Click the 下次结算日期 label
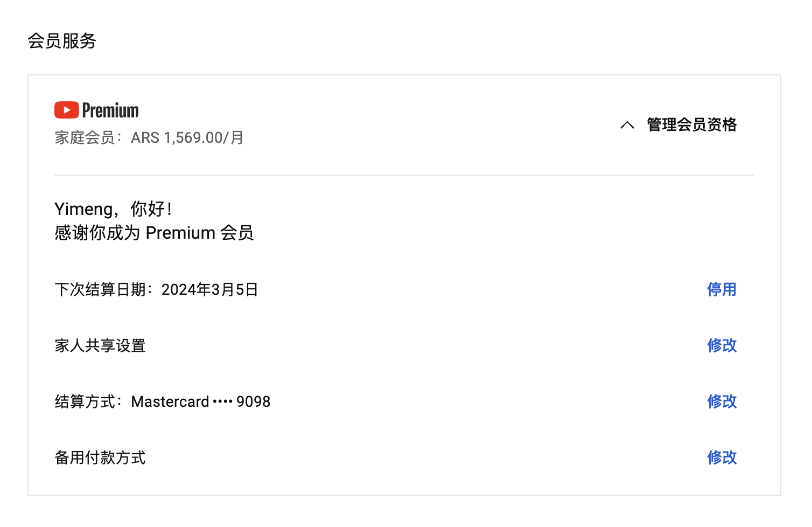Screen dimensions: 812x527 tap(100, 290)
